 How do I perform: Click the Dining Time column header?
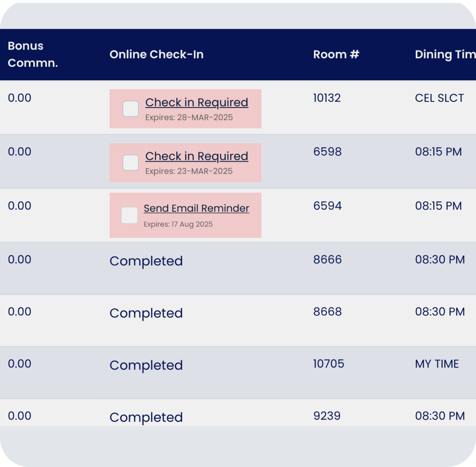point(445,54)
